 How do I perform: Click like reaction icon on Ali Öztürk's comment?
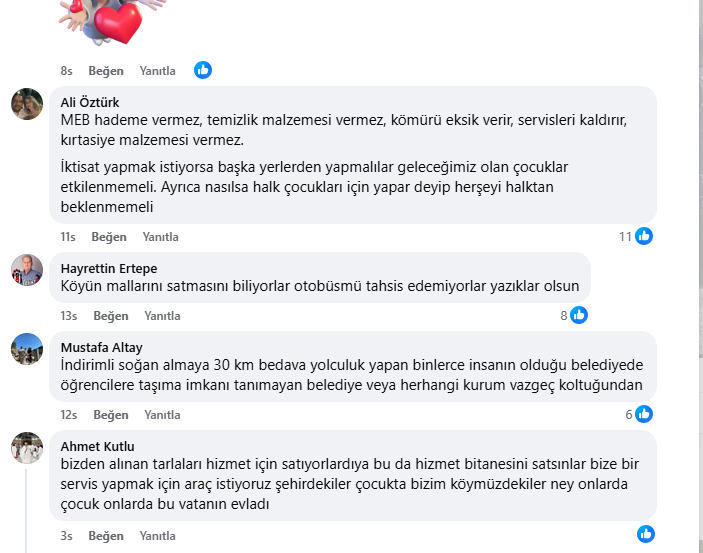[x=644, y=236]
